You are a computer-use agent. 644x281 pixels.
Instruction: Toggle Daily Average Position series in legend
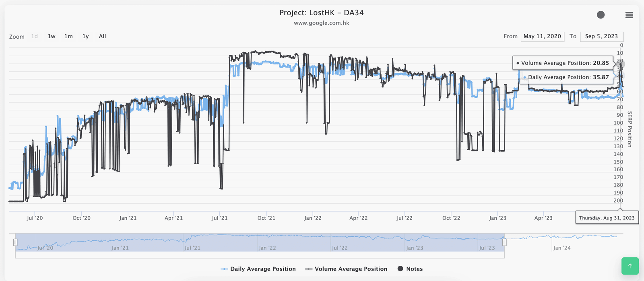(x=258, y=269)
